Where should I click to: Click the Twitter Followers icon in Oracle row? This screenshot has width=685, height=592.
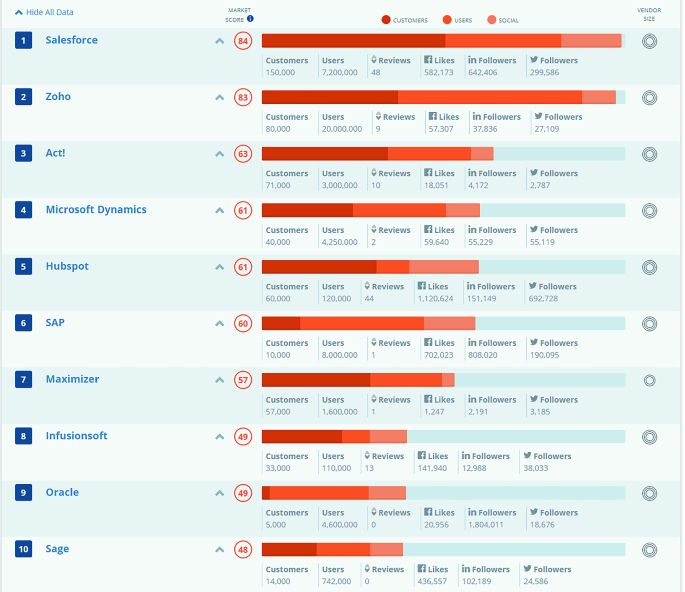[534, 512]
